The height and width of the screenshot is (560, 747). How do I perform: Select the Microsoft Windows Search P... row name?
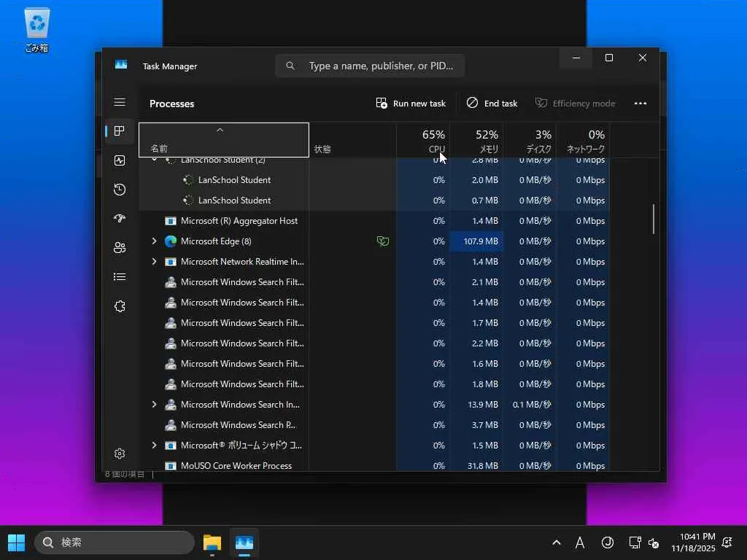(x=238, y=425)
